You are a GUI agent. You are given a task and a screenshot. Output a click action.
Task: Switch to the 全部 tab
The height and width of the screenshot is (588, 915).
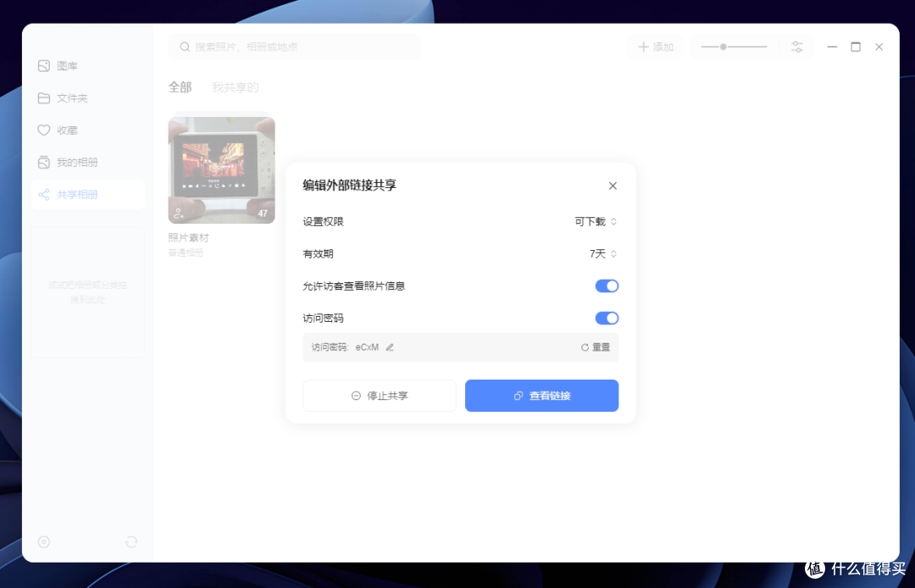point(180,87)
